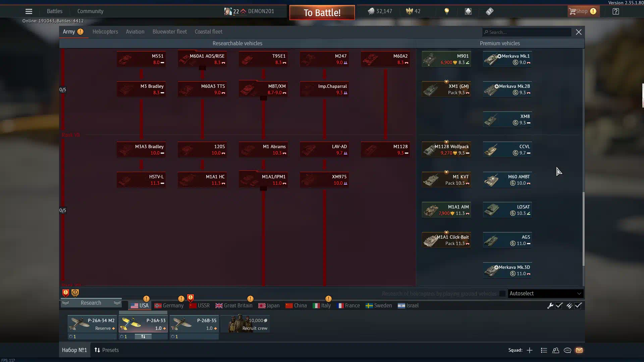Select the MBT/XM vehicle group
Image resolution: width=644 pixels, height=362 pixels.
[x=263, y=89]
